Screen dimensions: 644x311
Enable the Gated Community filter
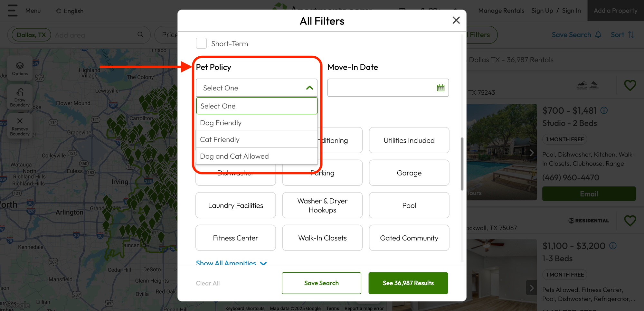409,238
